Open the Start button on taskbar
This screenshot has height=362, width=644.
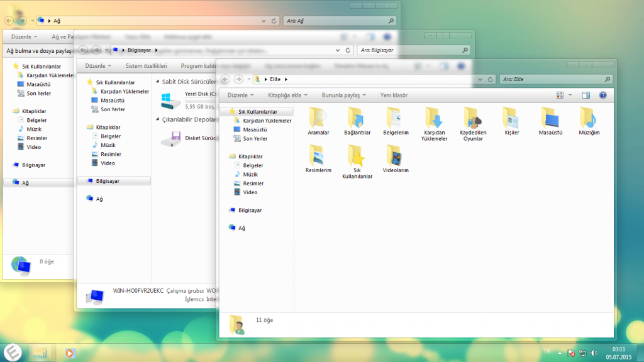13,352
